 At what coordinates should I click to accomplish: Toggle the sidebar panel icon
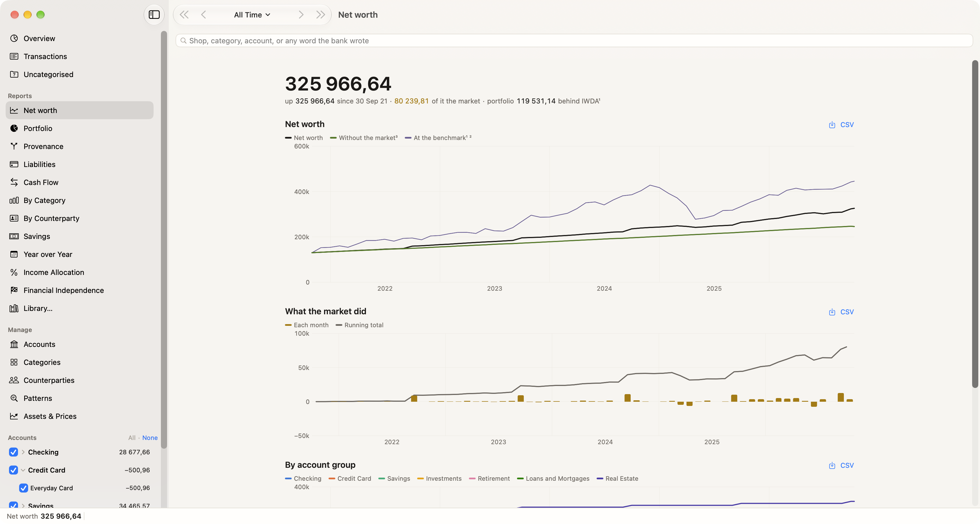click(154, 14)
